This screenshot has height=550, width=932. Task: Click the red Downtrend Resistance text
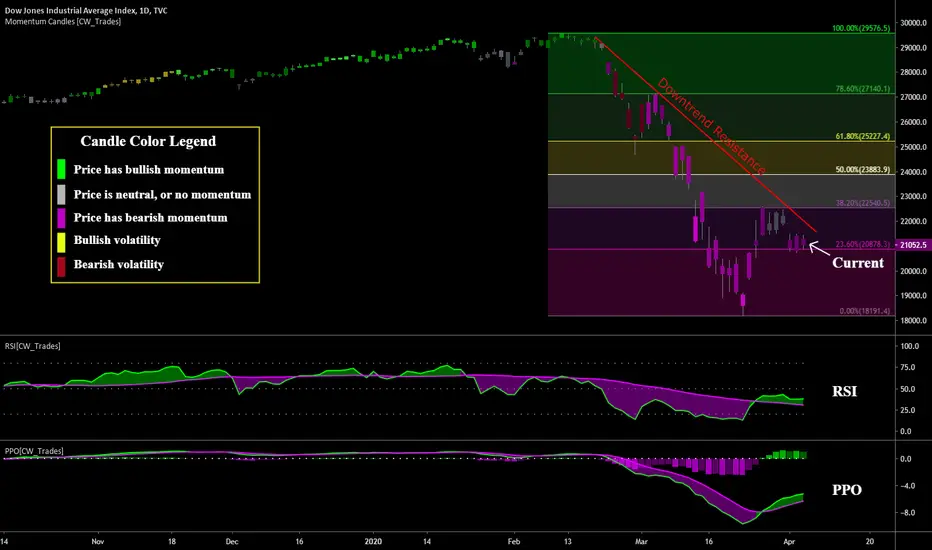point(711,127)
